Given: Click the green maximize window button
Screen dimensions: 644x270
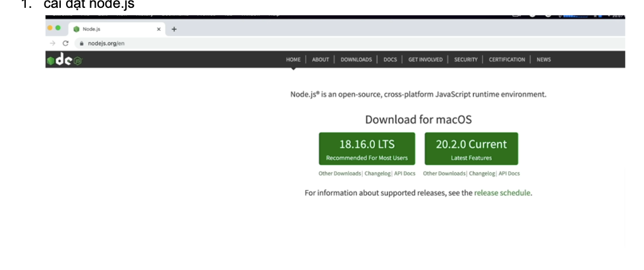Looking at the screenshot, I should 58,28.
